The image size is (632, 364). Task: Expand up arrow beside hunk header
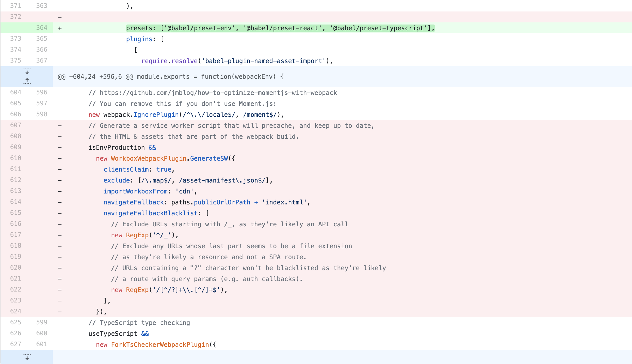(27, 81)
